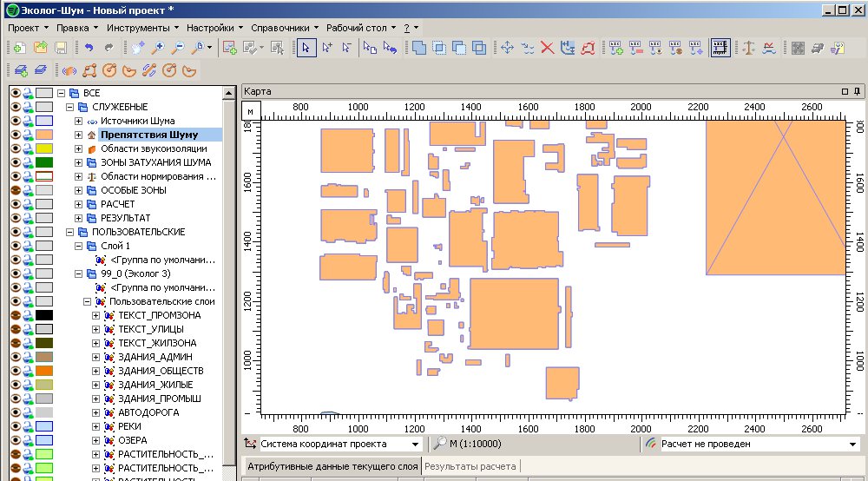The width and height of the screenshot is (868, 481).
Task: Click the zoom in magnifier icon
Action: pos(160,49)
